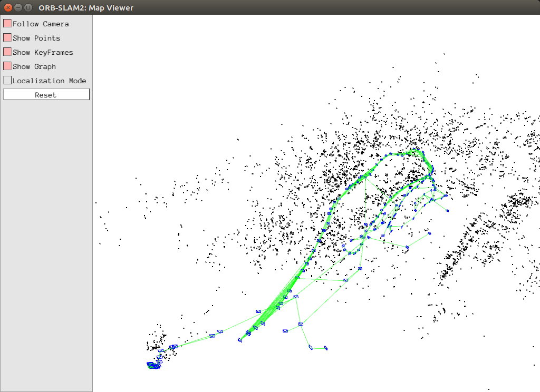Minimize the Map Viewer window
This screenshot has height=392, width=540.
pos(18,7)
